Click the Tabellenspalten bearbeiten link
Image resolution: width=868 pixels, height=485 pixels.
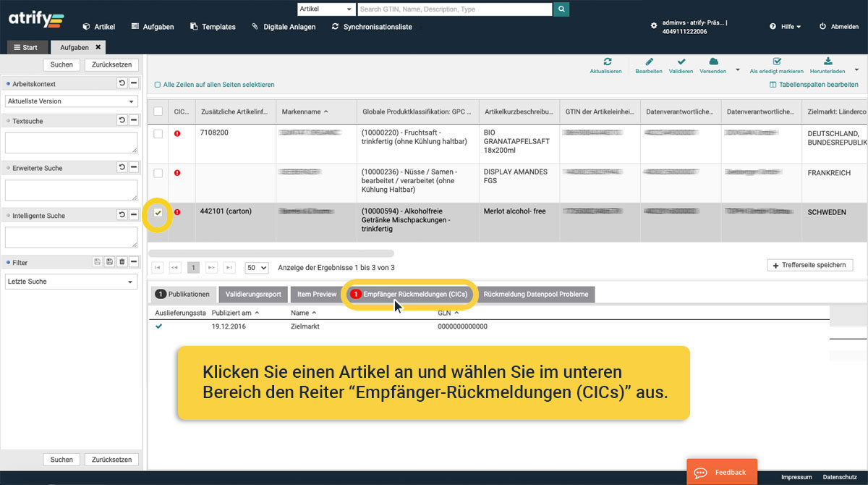click(814, 85)
